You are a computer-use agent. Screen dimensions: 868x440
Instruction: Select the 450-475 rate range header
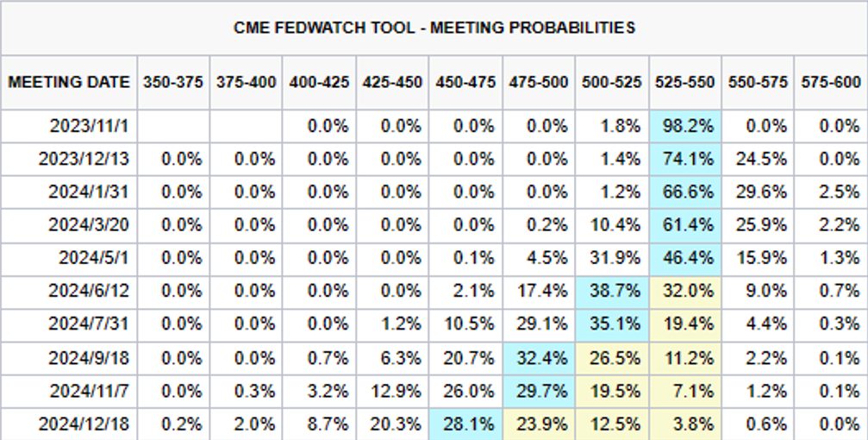[x=465, y=83]
